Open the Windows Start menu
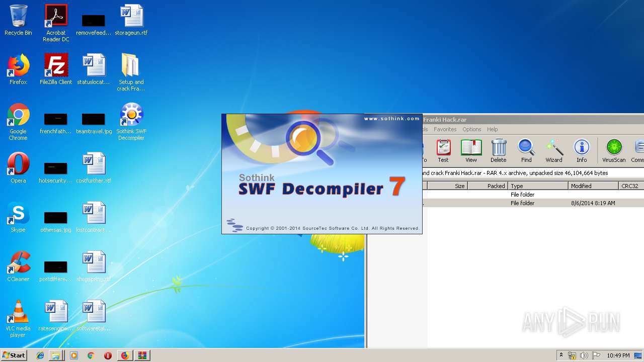 pos(14,355)
